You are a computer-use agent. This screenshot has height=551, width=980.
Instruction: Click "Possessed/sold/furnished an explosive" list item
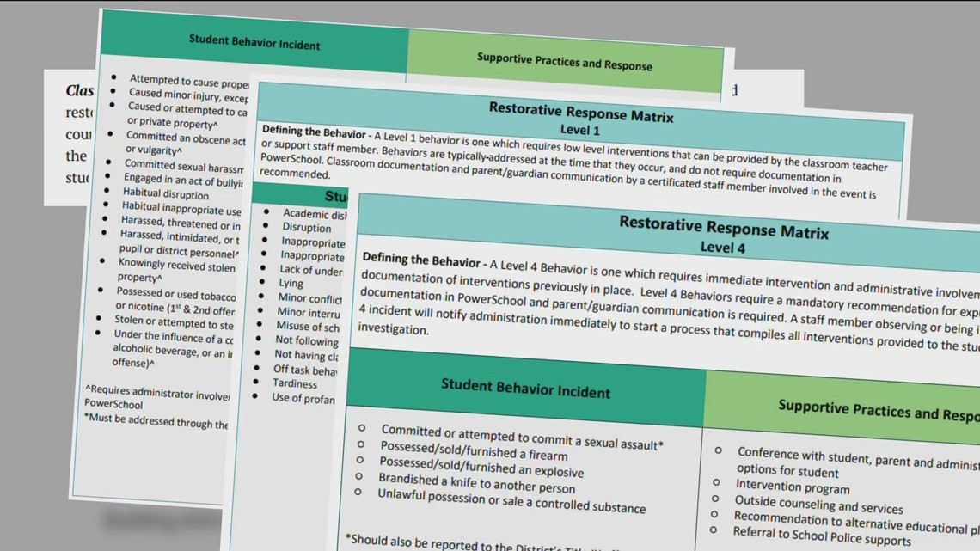pyautogui.click(x=481, y=466)
